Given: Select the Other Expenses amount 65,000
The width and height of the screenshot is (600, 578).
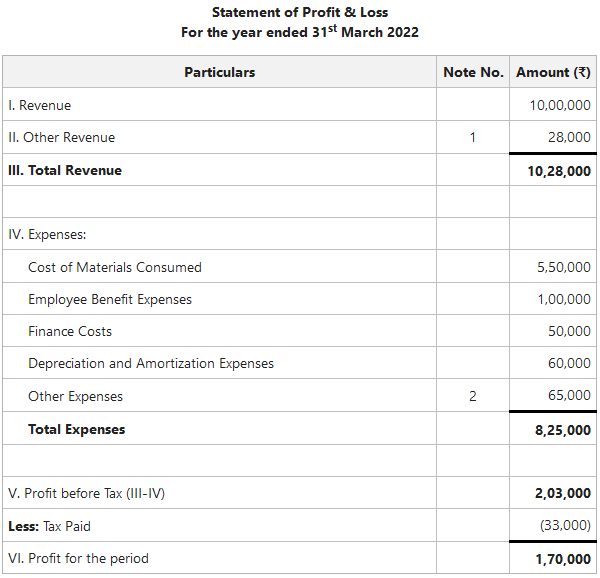Looking at the screenshot, I should click(569, 396).
